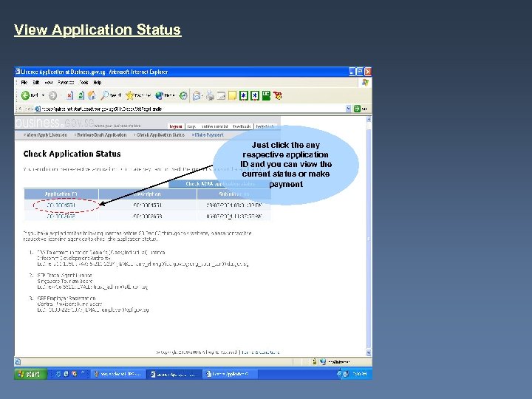
Task: Switch to the third taskbar Licence Application window
Action: click(230, 374)
